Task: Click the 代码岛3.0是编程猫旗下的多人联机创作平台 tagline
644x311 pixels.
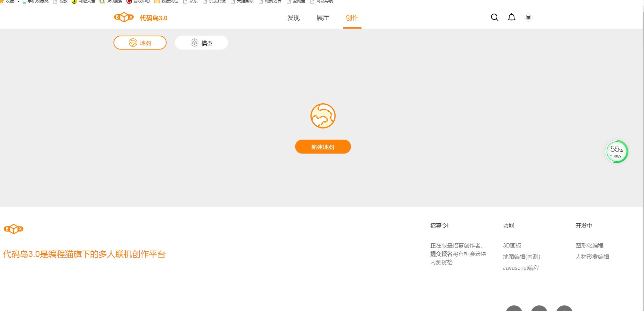Action: click(84, 254)
